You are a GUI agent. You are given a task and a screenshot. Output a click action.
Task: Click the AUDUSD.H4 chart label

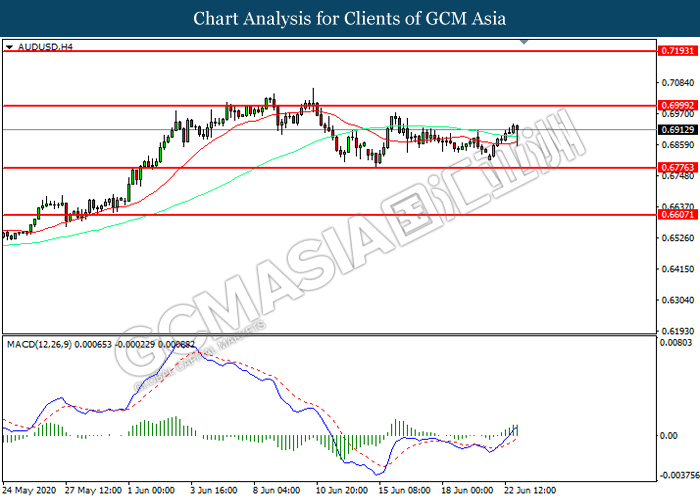pyautogui.click(x=45, y=47)
